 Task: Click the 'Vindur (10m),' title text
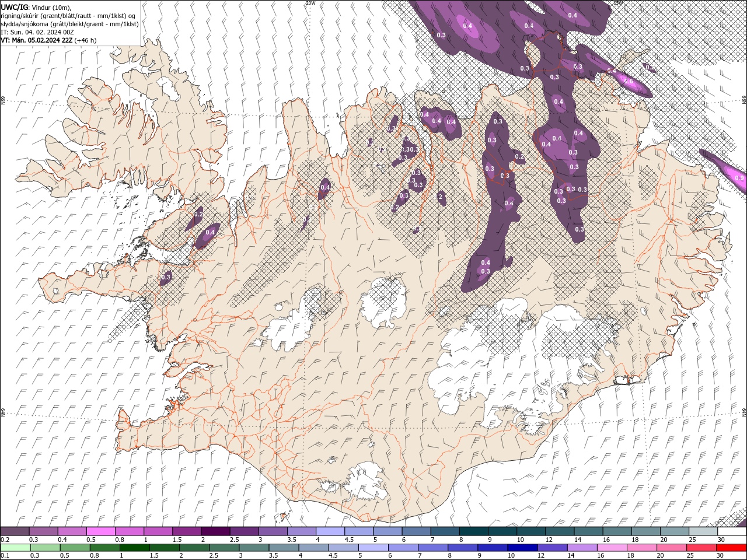point(52,7)
